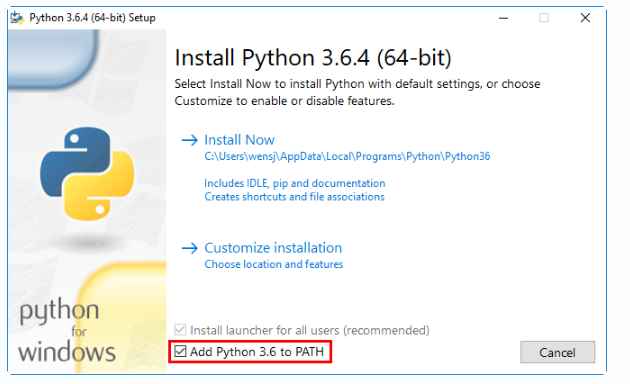This screenshot has height=384, width=630.
Task: Click the Install Python 3.6.4 (64-bit) heading
Action: [313, 57]
